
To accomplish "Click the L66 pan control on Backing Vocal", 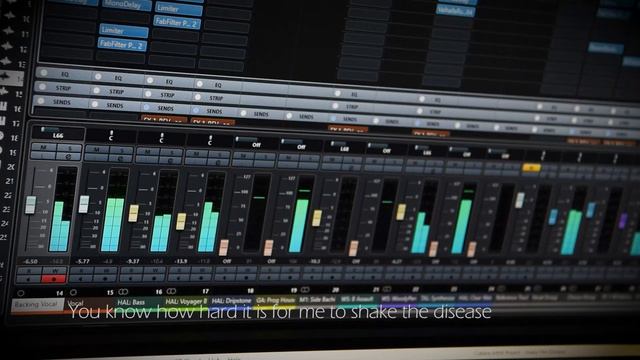I will pos(58,133).
